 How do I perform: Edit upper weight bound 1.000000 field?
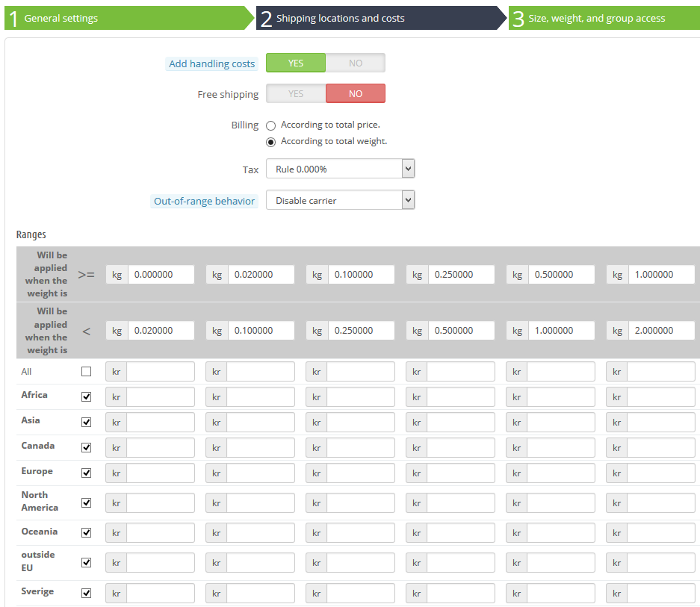561,331
